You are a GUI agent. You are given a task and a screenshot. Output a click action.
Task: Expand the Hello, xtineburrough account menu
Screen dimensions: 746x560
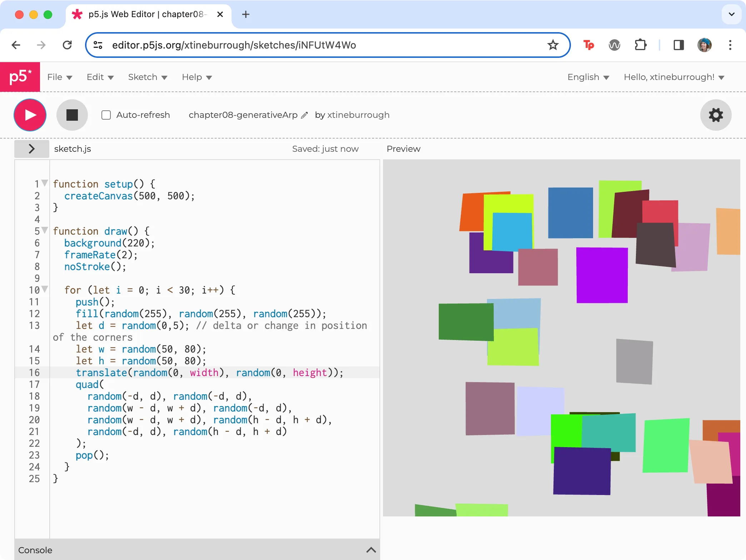(x=674, y=77)
